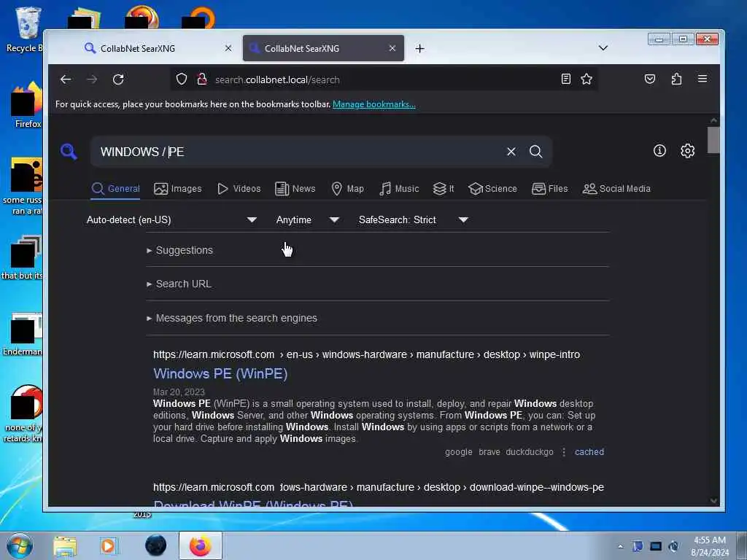Click the brave engine label under result
Viewport: 747px width, 560px height.
point(489,452)
